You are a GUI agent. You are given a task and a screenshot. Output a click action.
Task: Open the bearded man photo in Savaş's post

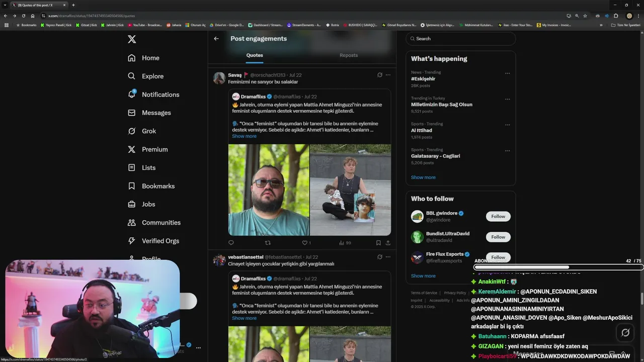pos(269,190)
